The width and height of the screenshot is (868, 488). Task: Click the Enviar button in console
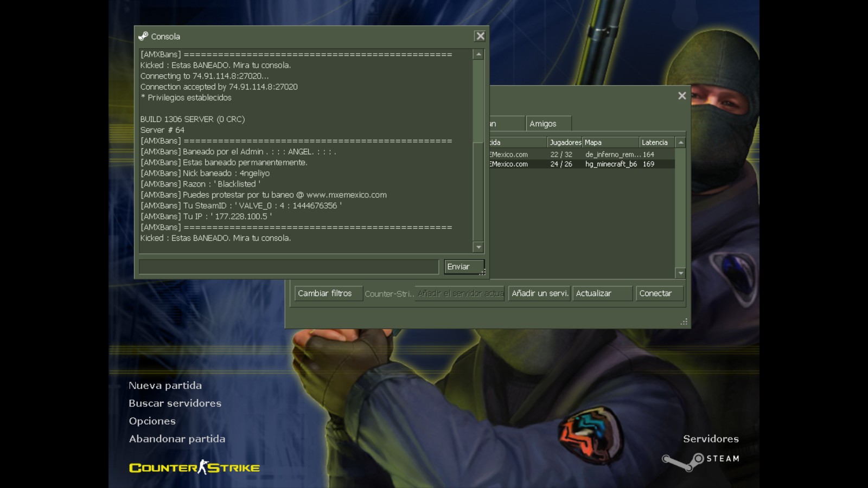tap(464, 267)
